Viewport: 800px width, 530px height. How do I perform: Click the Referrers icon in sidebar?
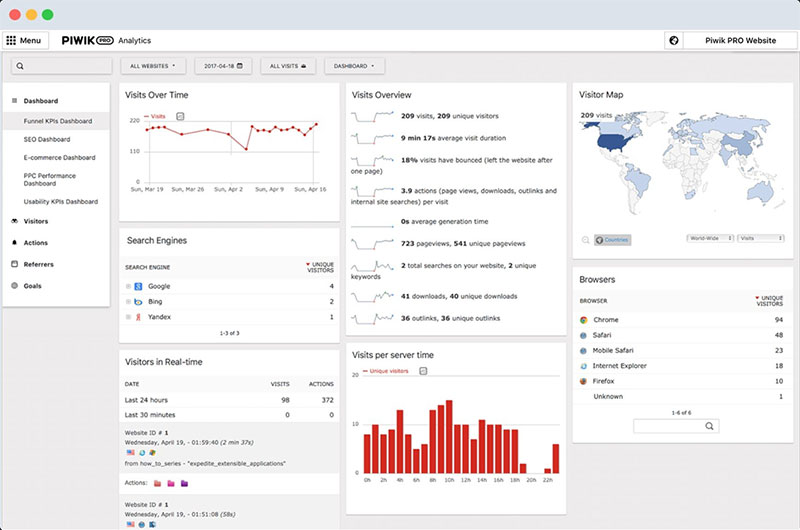pos(14,264)
